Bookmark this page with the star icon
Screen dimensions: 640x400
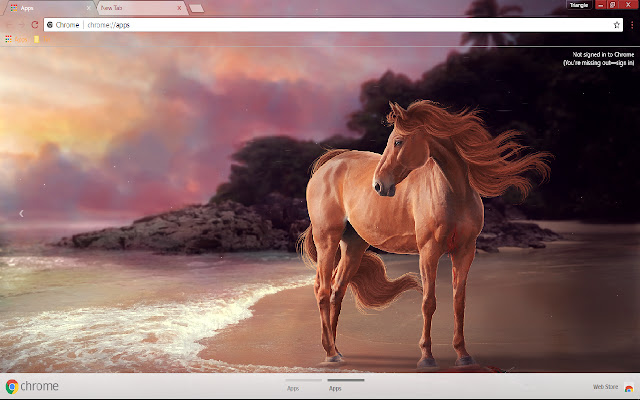616,25
